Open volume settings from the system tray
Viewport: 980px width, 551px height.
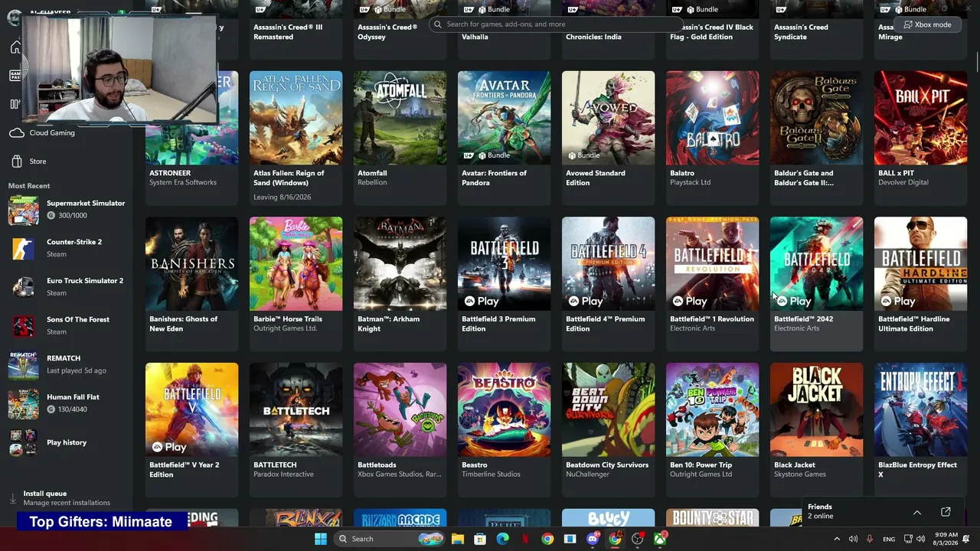pyautogui.click(x=921, y=539)
